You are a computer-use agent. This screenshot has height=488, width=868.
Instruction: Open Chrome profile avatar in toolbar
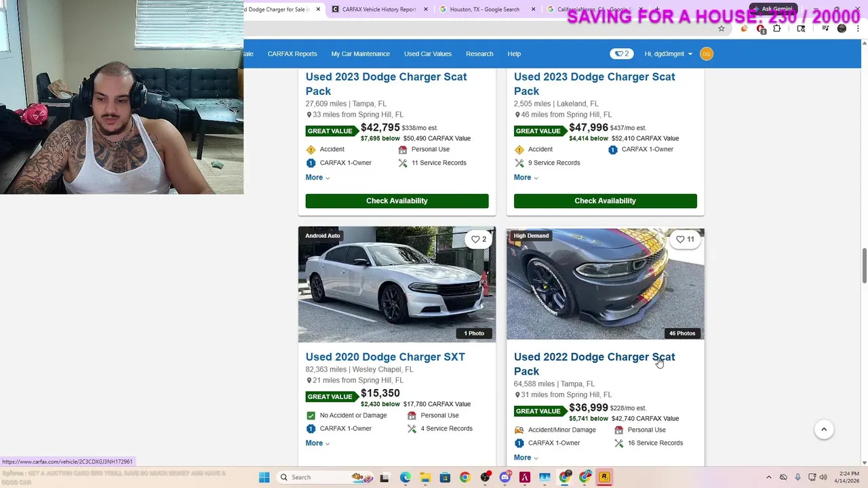(x=842, y=28)
